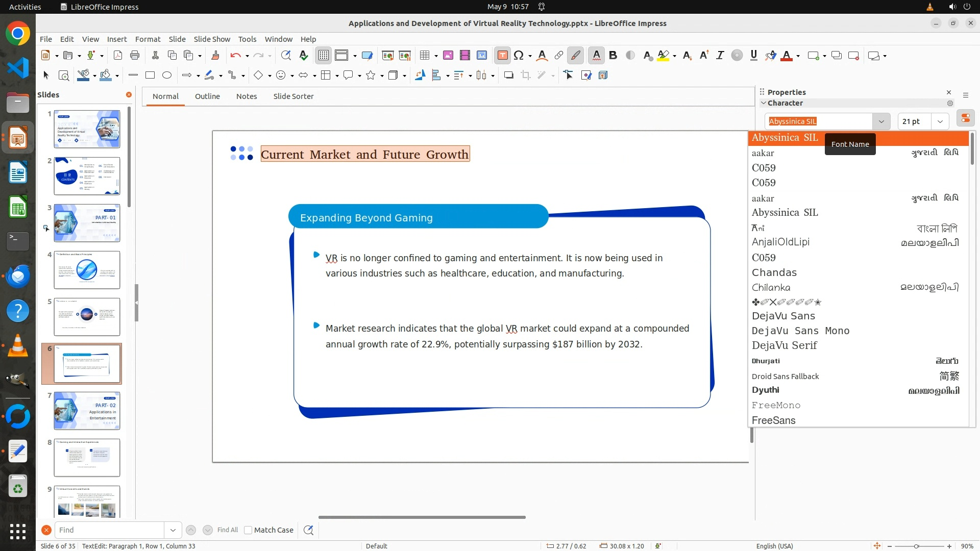Click the Insert Hyperlink chain icon
Image resolution: width=980 pixels, height=551 pixels.
tap(559, 56)
